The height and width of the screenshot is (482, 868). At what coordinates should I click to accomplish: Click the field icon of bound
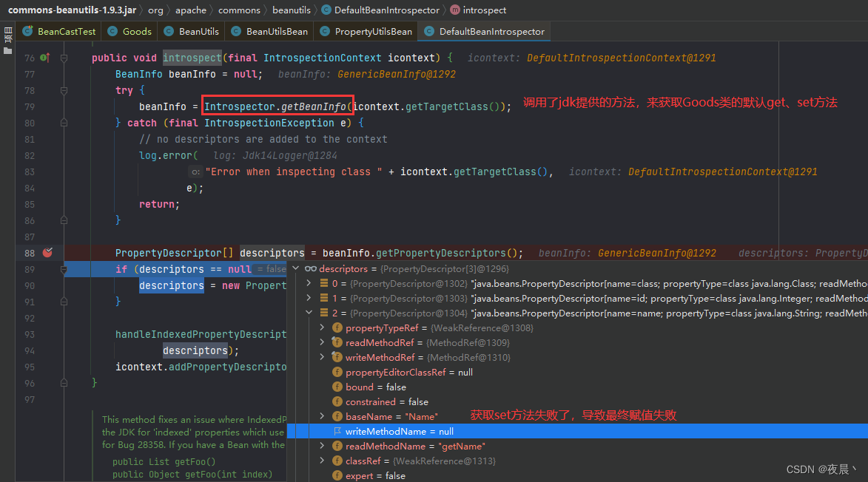click(x=337, y=387)
